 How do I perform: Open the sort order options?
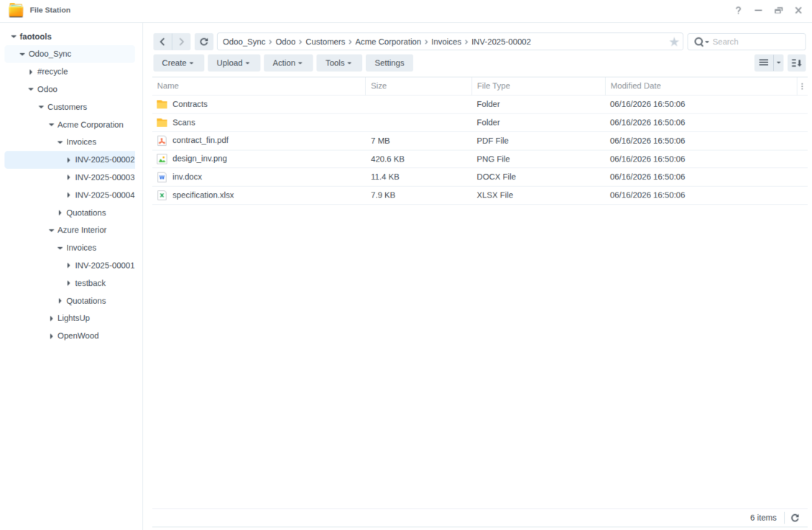click(796, 63)
